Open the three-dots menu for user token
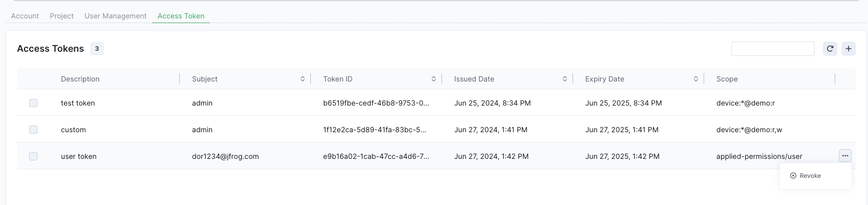This screenshot has width=868, height=205. click(x=845, y=155)
